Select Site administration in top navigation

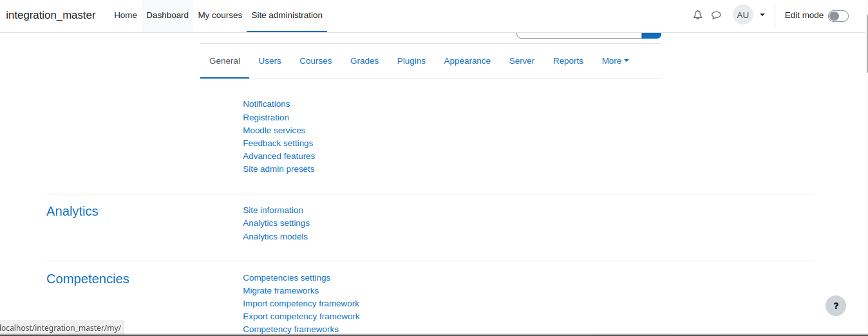point(287,15)
